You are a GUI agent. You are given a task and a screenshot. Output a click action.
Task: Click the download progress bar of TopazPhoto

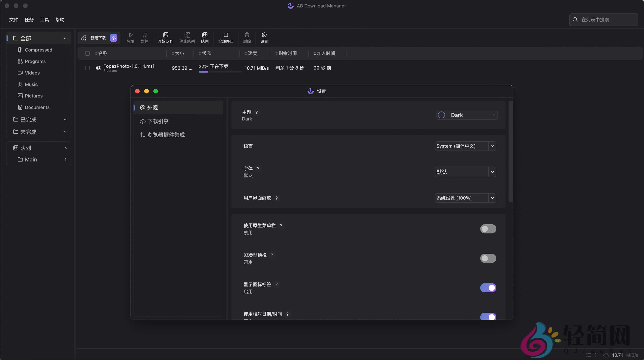(219, 72)
